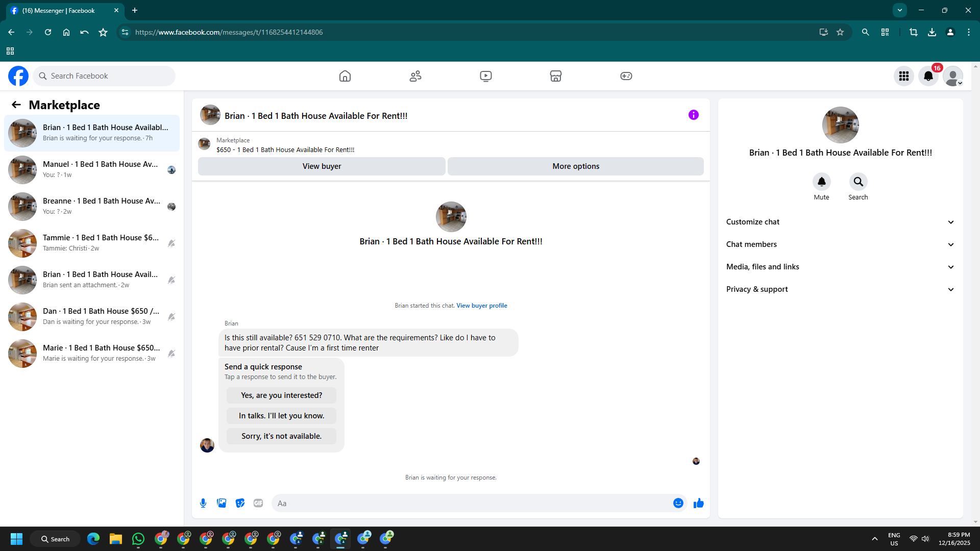Click the View buyer button
The width and height of the screenshot is (980, 551).
click(x=322, y=166)
